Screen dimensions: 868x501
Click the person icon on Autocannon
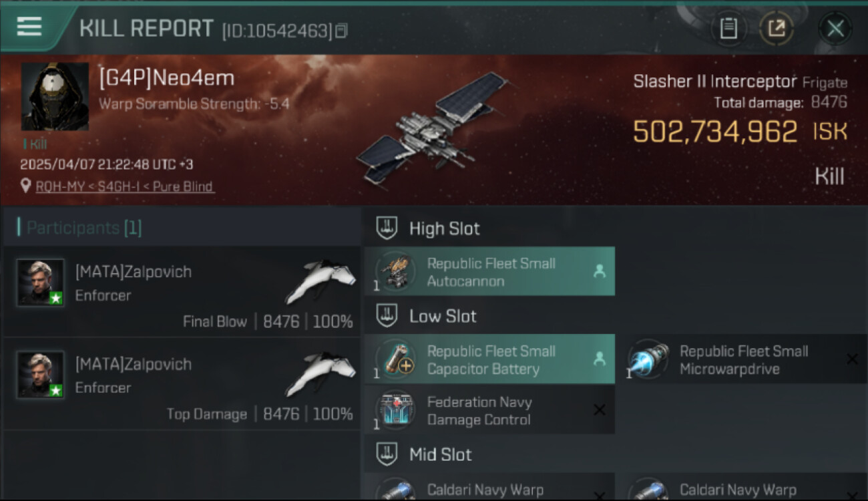click(600, 271)
